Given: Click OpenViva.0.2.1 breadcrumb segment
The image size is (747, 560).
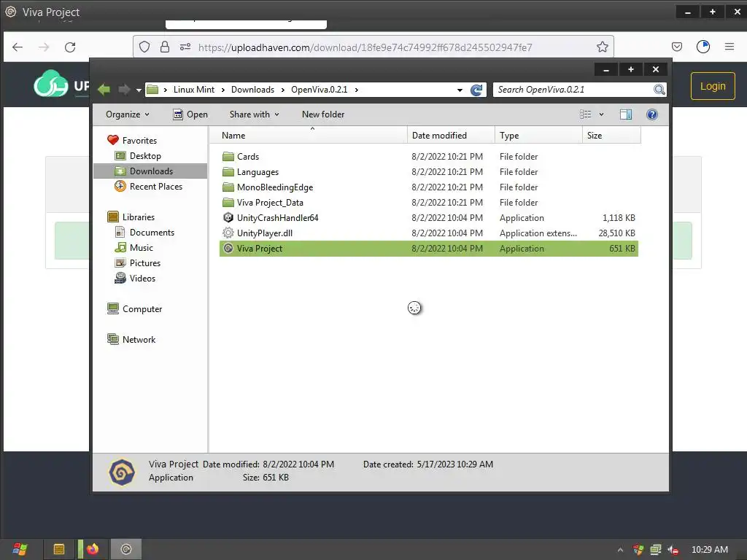Looking at the screenshot, I should click(320, 90).
